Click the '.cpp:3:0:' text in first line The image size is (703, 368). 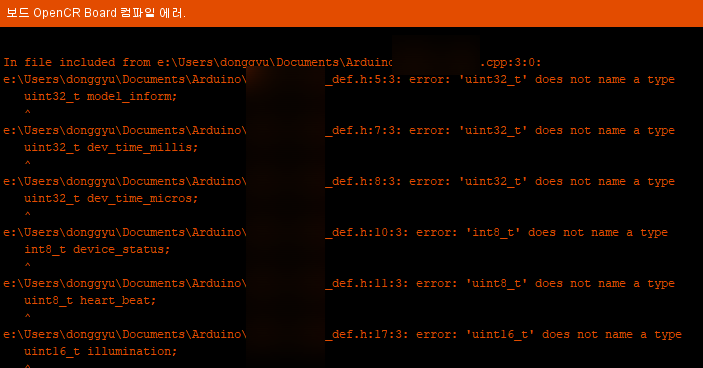pos(511,62)
